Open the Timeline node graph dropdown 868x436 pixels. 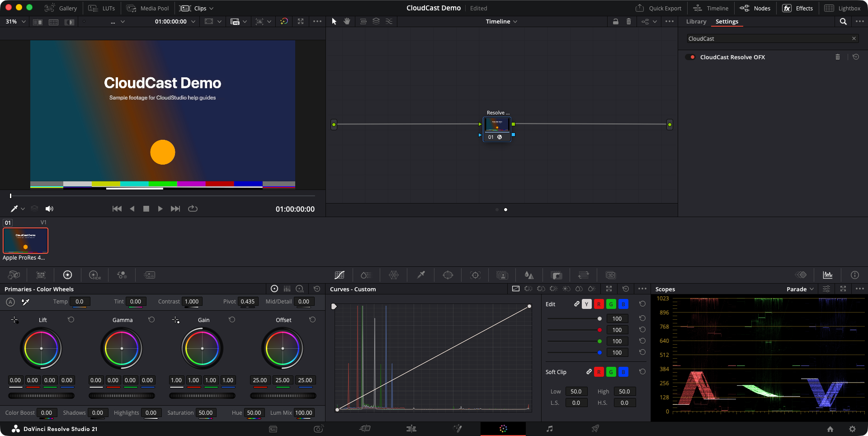tap(501, 21)
